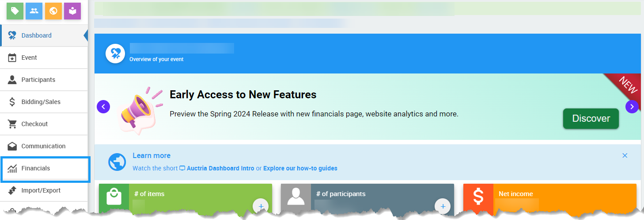Advance to the next banner slide
The width and height of the screenshot is (644, 220).
tap(632, 107)
